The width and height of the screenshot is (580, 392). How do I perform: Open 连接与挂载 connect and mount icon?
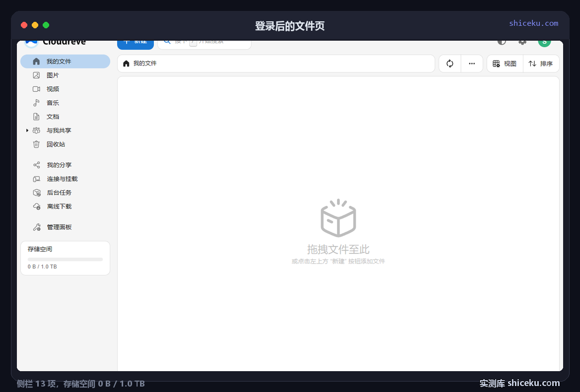[x=36, y=179]
